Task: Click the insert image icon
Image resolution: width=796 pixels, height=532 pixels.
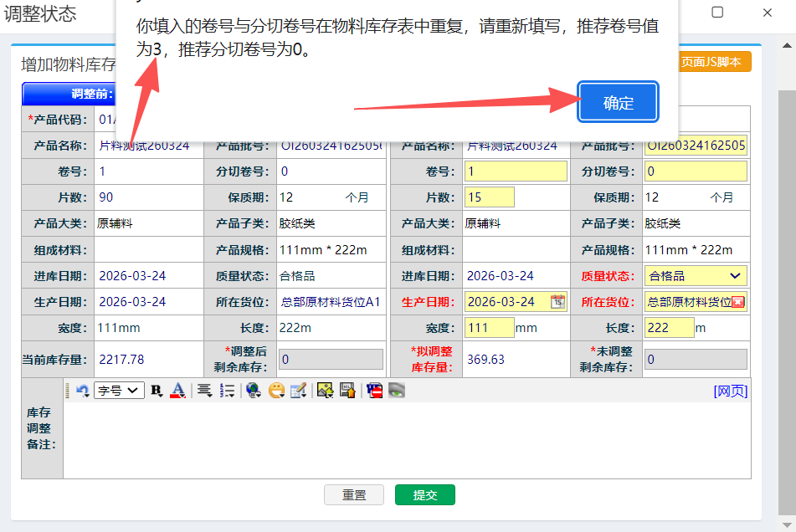Action: [325, 391]
